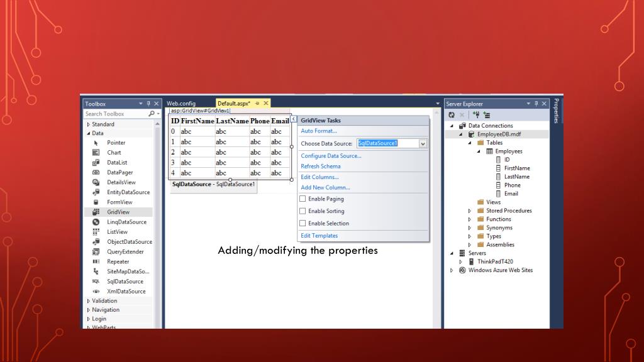Switch to the Web.config tab
The image size is (644, 362).
click(x=181, y=104)
